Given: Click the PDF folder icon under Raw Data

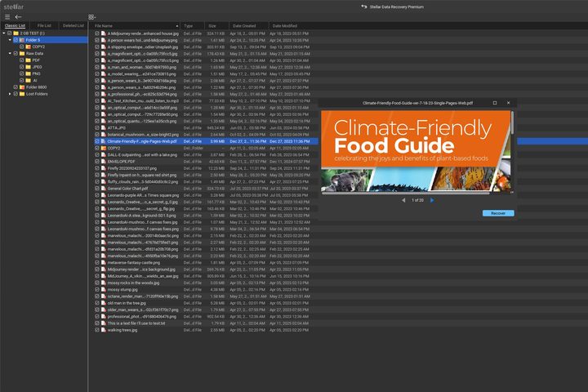Looking at the screenshot, I should [28, 60].
